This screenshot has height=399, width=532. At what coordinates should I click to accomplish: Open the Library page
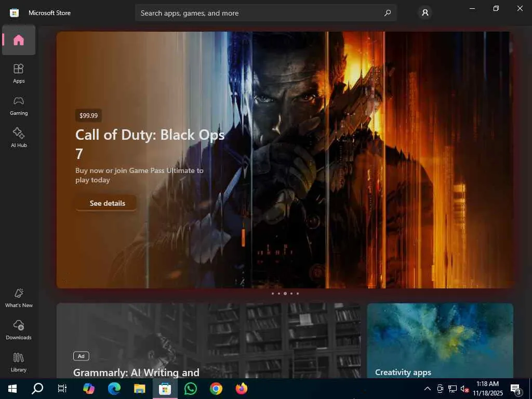pos(19,362)
